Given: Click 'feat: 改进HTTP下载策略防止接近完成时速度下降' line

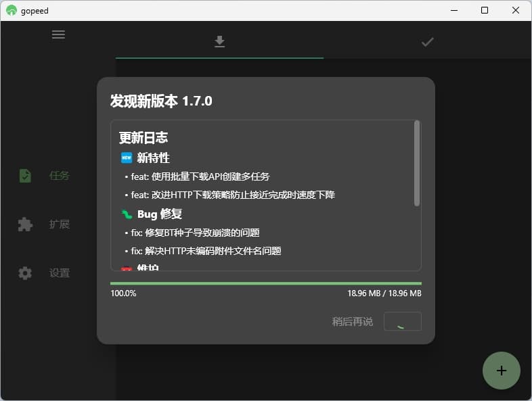Looking at the screenshot, I should click(x=233, y=195).
